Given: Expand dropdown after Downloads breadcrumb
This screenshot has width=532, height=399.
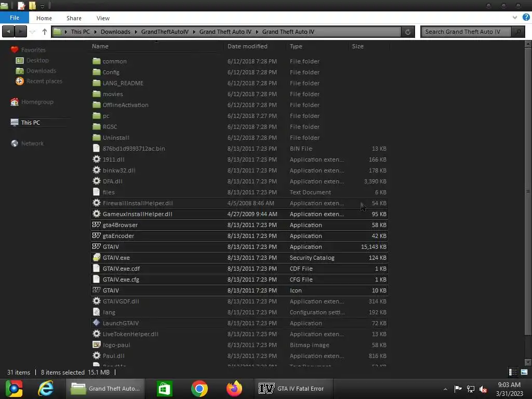Looking at the screenshot, I should pyautogui.click(x=136, y=32).
